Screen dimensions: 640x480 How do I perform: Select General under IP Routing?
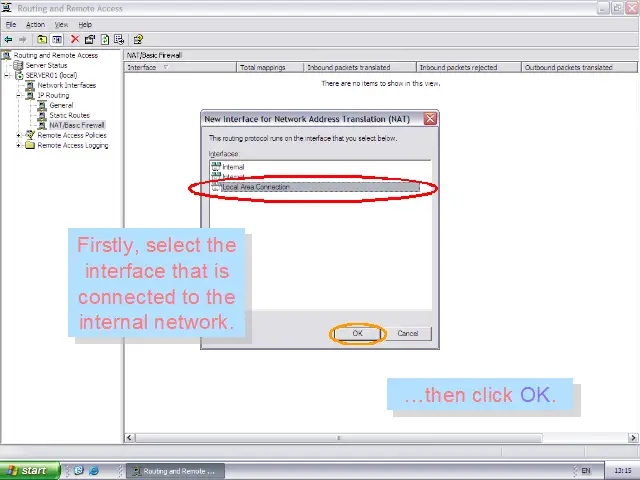[x=61, y=105]
